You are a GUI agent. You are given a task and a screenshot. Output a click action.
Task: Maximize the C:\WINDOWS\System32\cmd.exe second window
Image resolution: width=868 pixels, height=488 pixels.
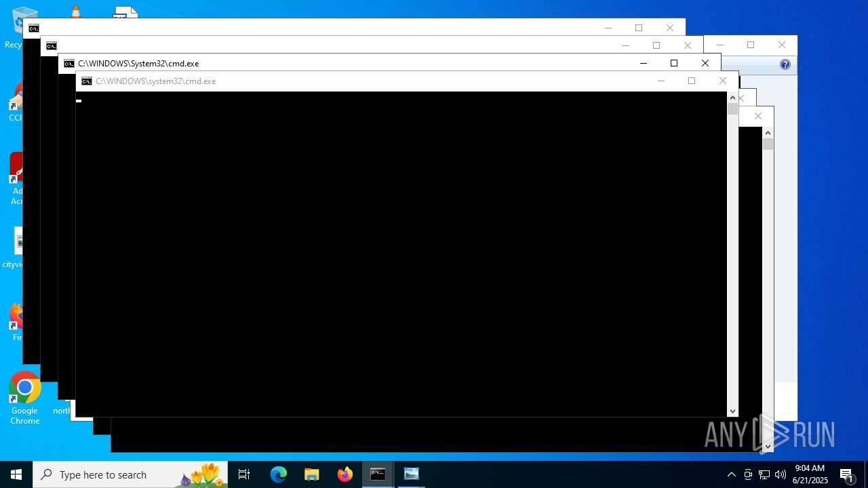674,64
